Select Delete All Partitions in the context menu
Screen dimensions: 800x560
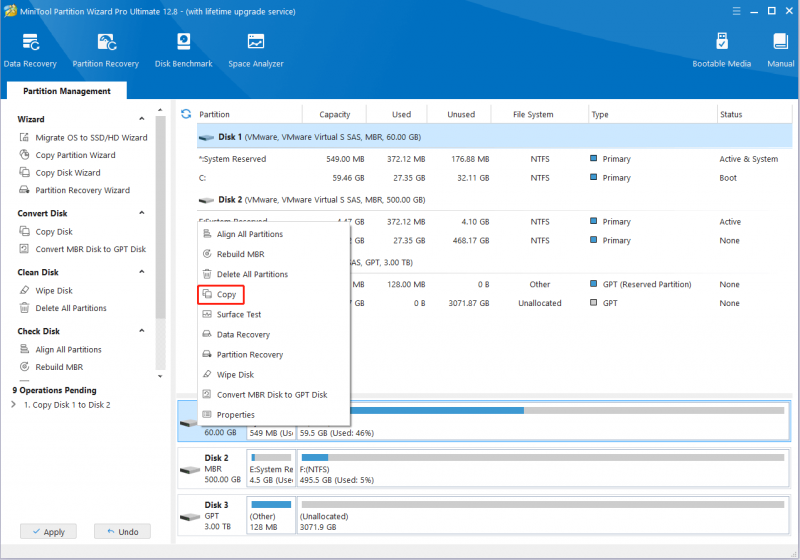[274, 274]
